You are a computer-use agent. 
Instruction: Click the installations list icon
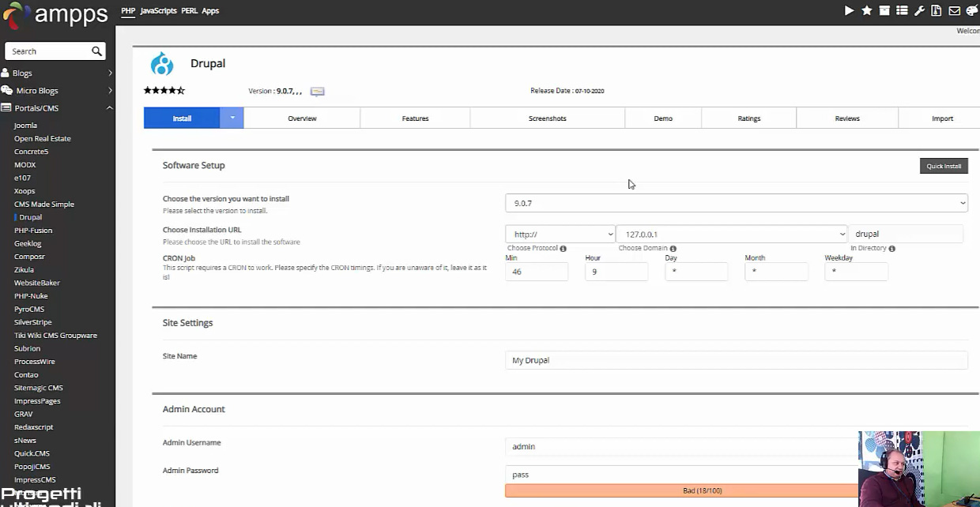[902, 10]
